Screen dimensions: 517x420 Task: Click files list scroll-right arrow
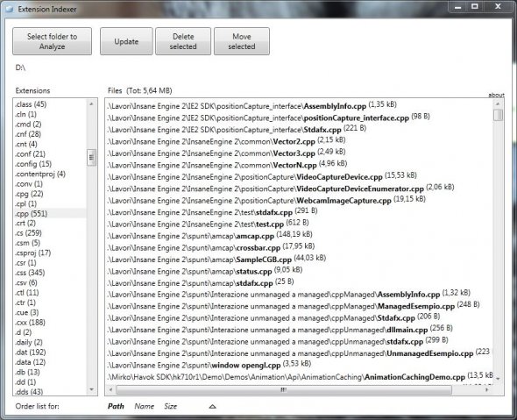tap(486, 389)
